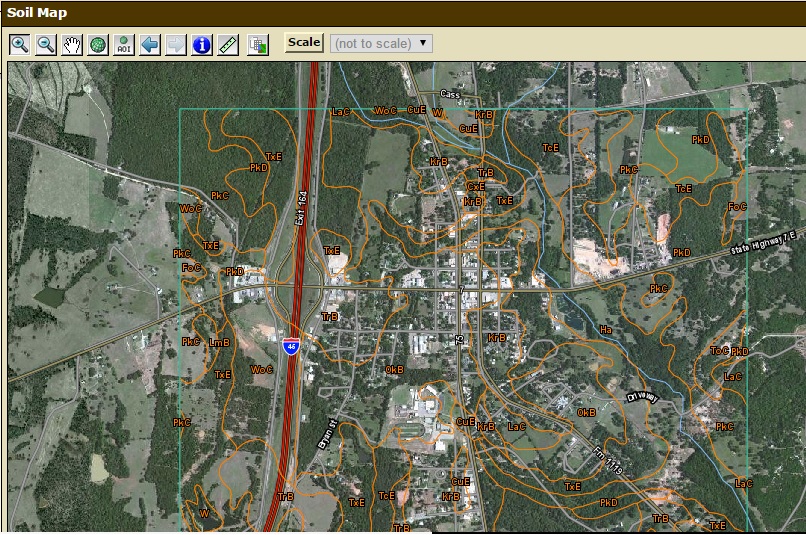Viewport: 806px width, 535px height.
Task: Click the Soil Map title bar
Action: [x=403, y=13]
